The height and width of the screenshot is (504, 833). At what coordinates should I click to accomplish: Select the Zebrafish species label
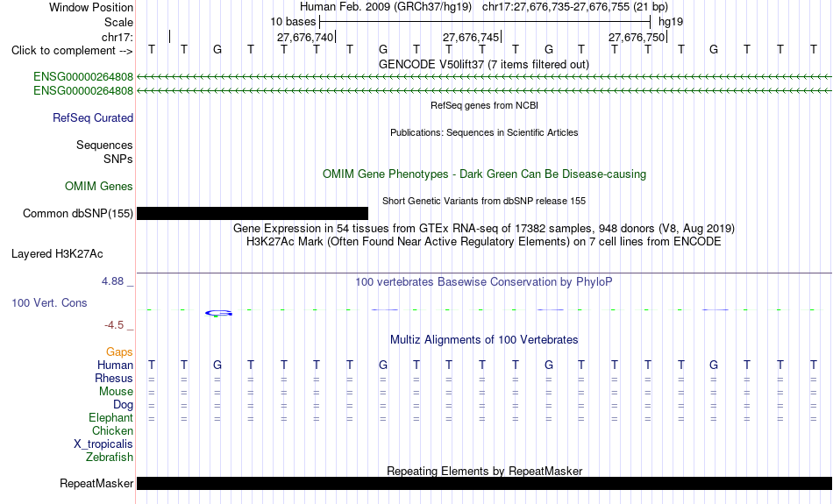coord(110,458)
